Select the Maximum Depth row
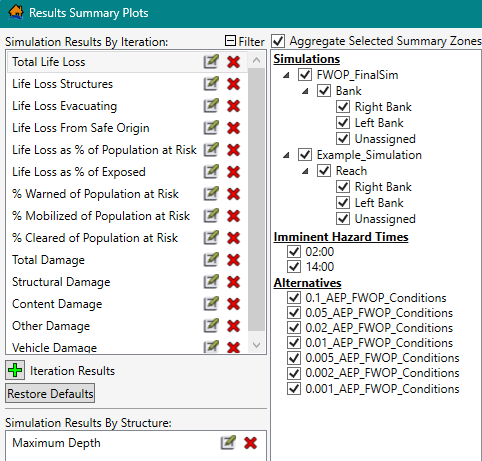This screenshot has height=461, width=482. (136, 443)
